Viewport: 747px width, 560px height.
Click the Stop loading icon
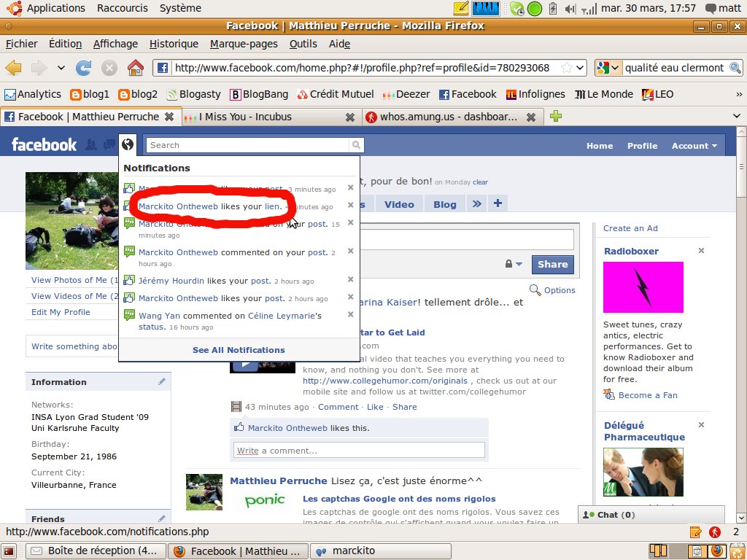coord(109,68)
